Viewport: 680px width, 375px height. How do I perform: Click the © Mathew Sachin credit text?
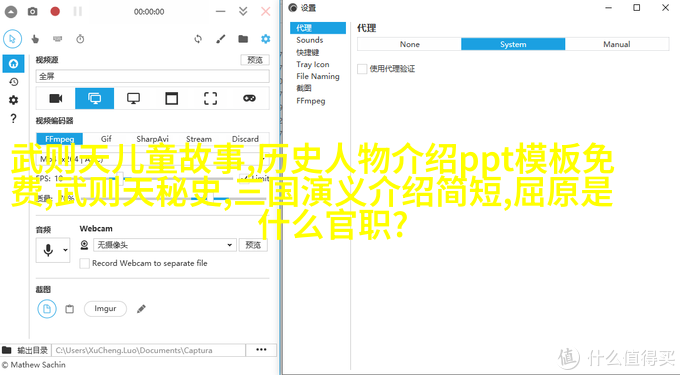[x=33, y=365]
